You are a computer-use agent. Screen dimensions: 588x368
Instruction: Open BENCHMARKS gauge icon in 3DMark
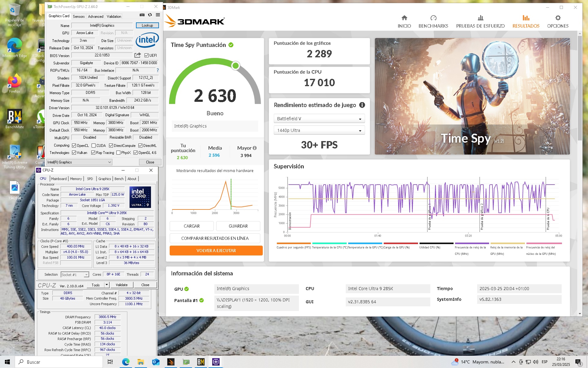[x=433, y=18]
